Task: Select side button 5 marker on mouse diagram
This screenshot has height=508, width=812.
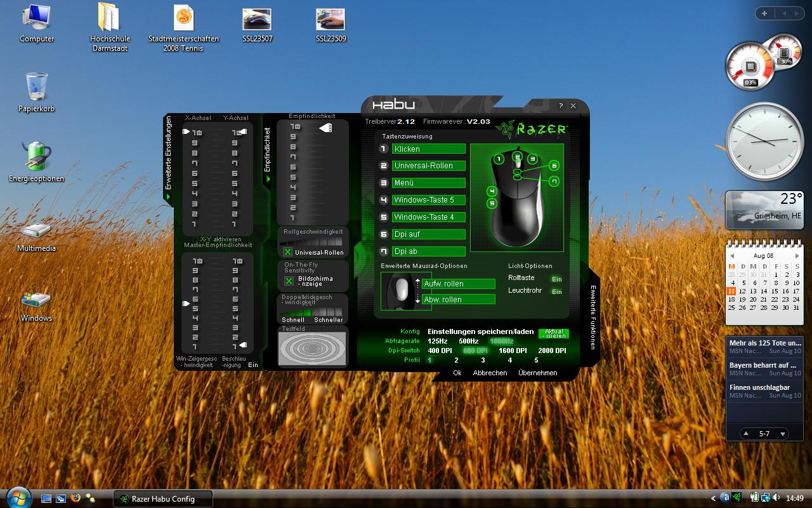Action: [x=492, y=203]
